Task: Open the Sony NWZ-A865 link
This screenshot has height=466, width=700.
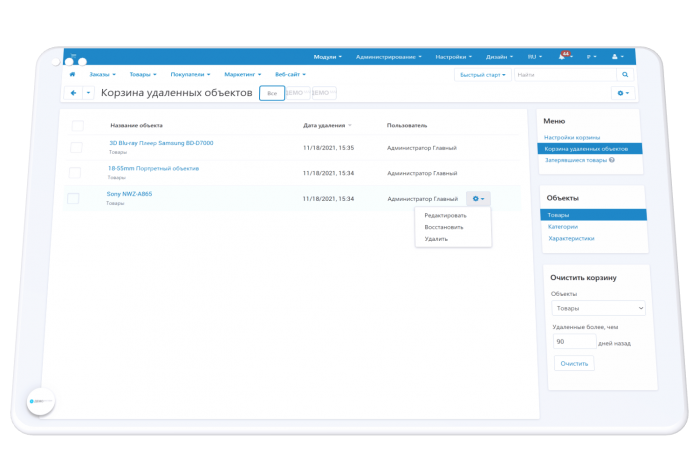Action: [x=129, y=194]
